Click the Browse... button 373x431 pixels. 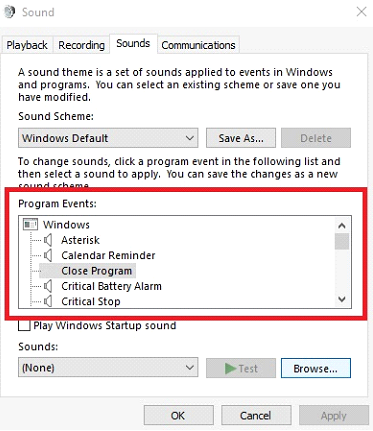tap(316, 368)
